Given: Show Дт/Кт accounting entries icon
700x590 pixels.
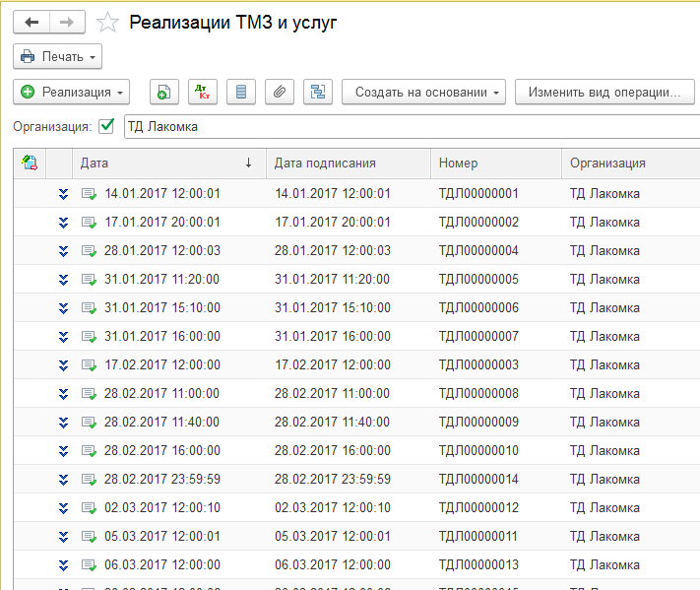Looking at the screenshot, I should pos(202,93).
